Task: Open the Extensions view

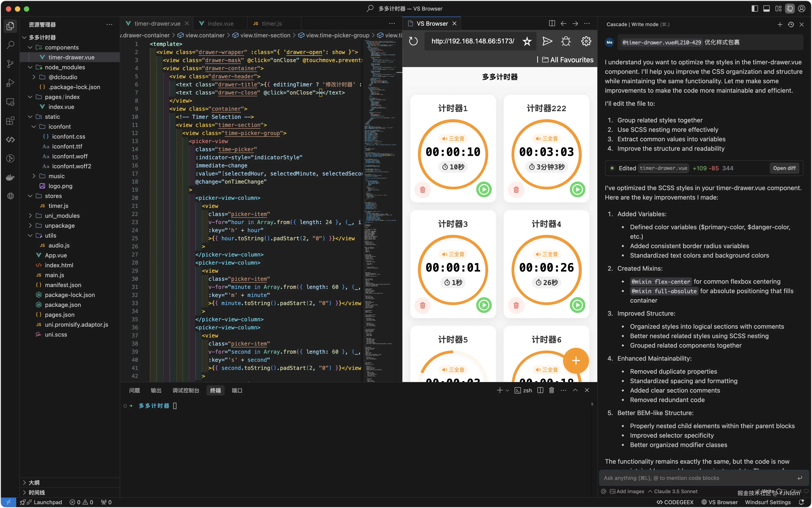Action: pos(10,121)
